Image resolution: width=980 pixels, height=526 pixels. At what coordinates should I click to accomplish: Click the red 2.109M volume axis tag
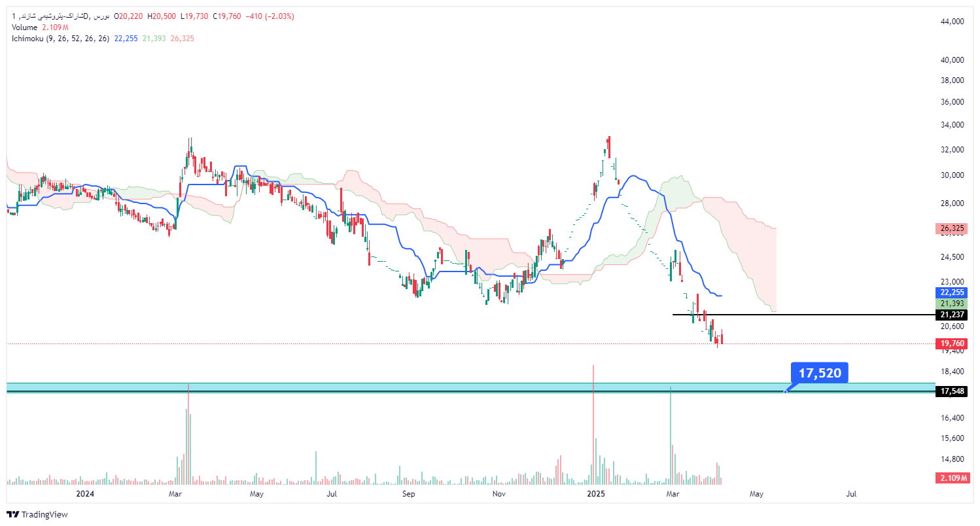[x=953, y=478]
